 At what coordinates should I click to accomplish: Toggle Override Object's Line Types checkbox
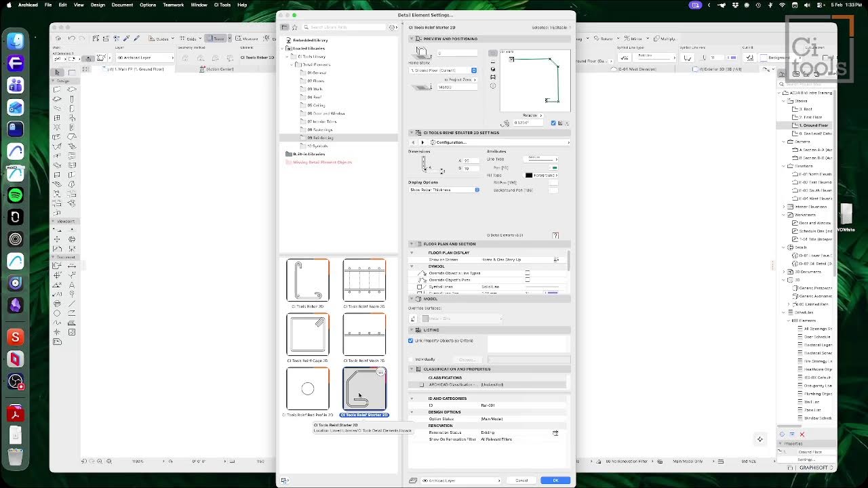pyautogui.click(x=528, y=273)
